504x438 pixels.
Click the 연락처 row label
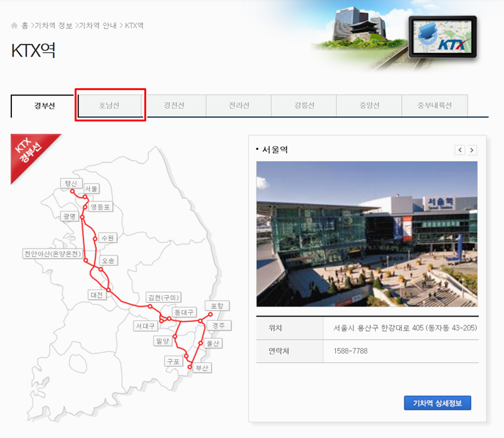(x=278, y=351)
